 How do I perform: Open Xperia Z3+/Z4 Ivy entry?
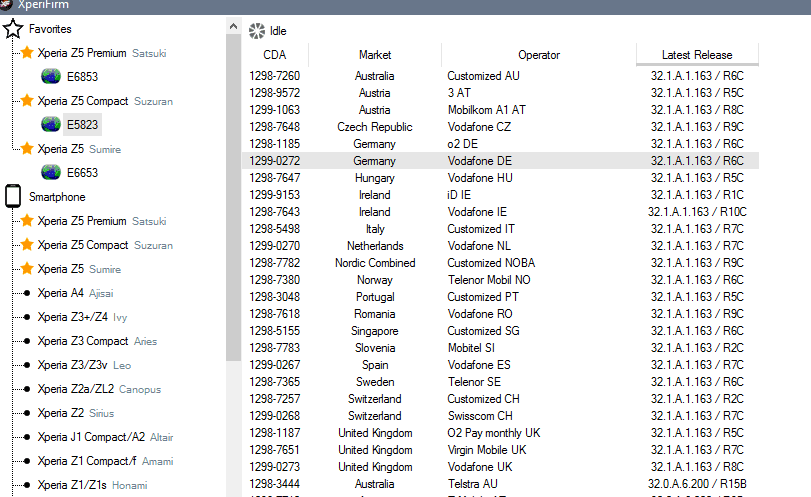82,317
